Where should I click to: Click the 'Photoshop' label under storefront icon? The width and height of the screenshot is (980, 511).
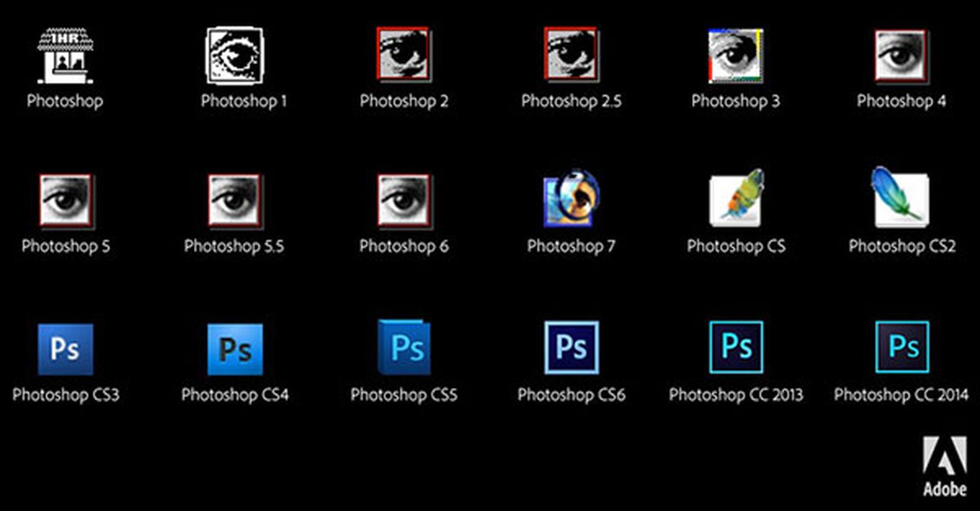65,101
